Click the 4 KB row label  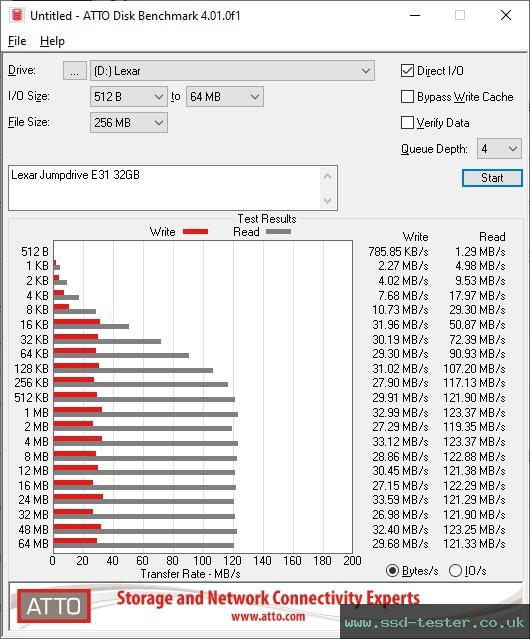(x=37, y=295)
